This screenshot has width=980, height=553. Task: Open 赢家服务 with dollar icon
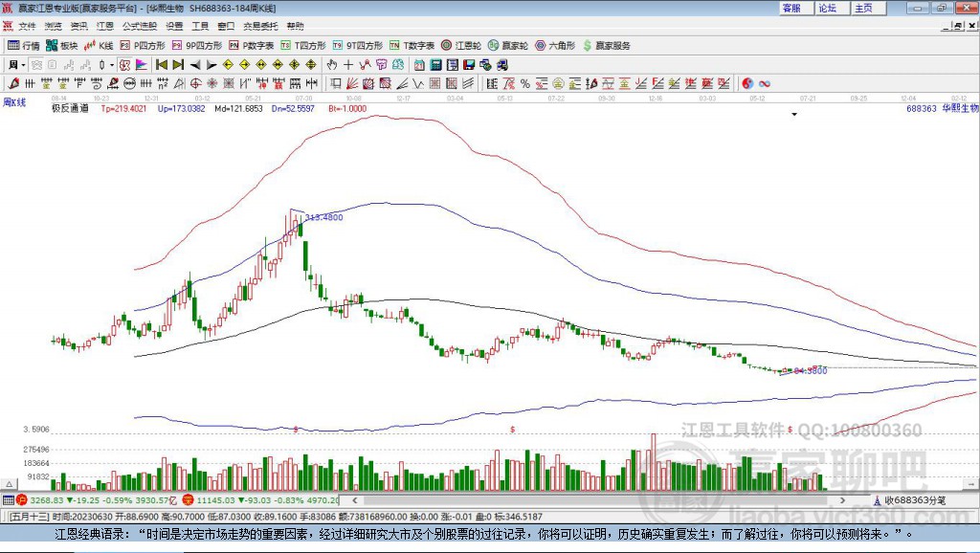(607, 46)
